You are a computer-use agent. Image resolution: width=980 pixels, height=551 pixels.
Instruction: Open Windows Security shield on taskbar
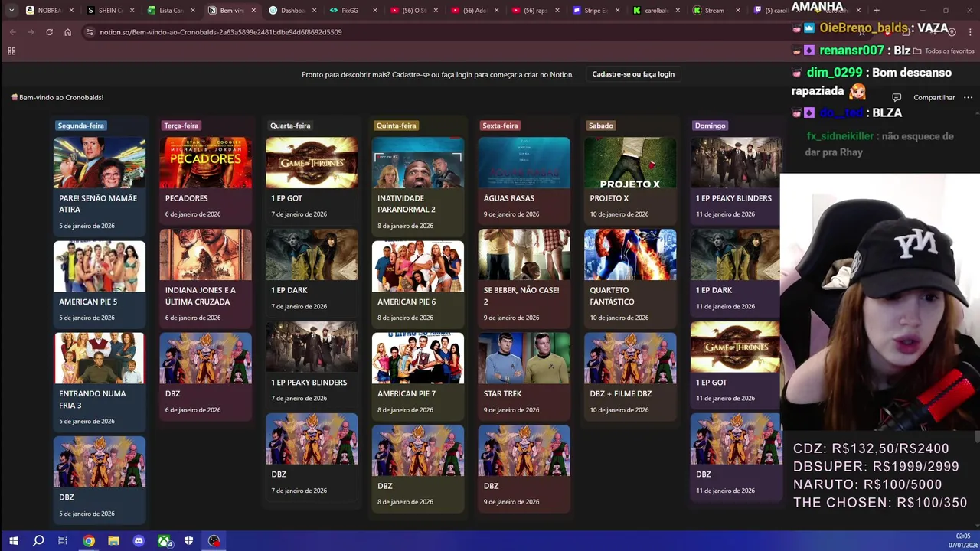tap(188, 541)
